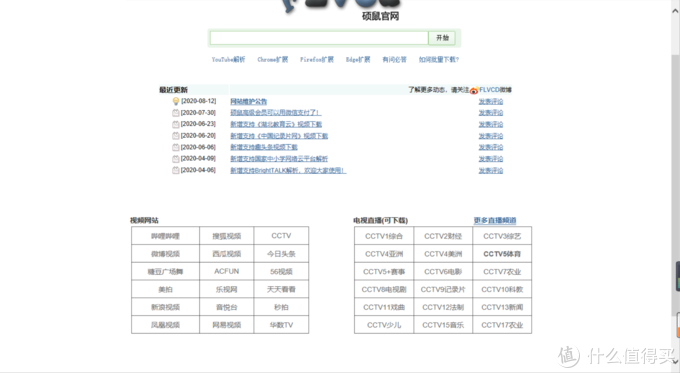Click 发表评论 for the 2020-04-06 entry
The height and width of the screenshot is (373, 680).
[x=491, y=171]
